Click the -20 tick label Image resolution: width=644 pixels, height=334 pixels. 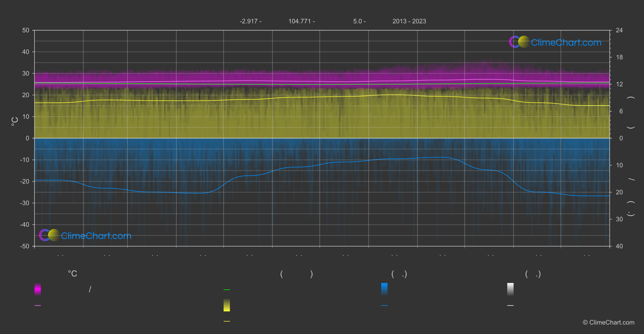pos(25,181)
